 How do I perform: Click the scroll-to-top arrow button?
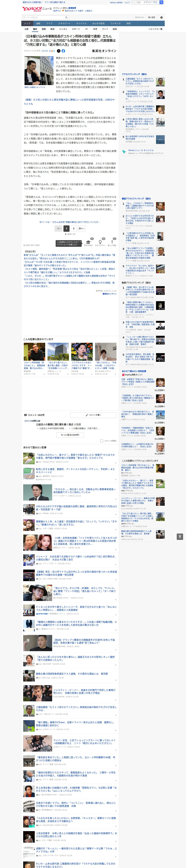180,536
